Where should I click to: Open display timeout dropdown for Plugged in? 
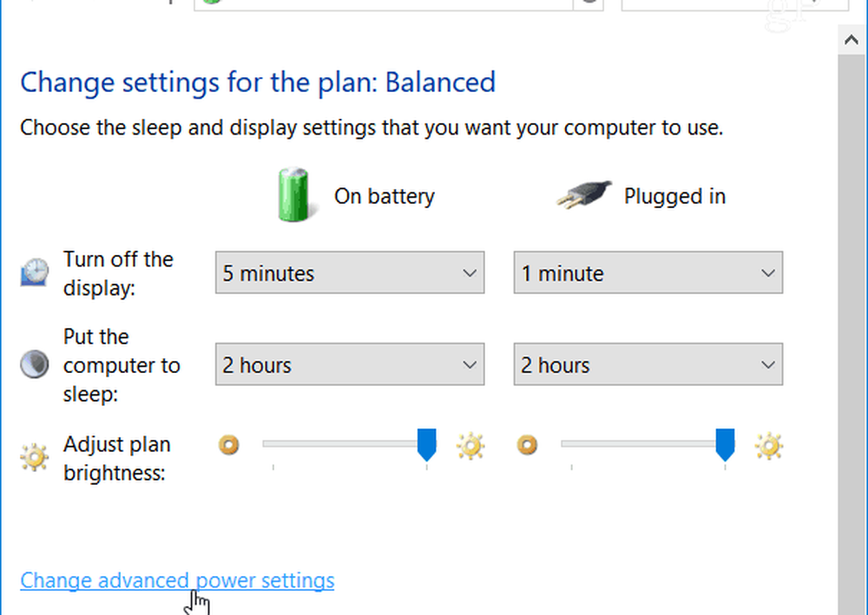[648, 273]
